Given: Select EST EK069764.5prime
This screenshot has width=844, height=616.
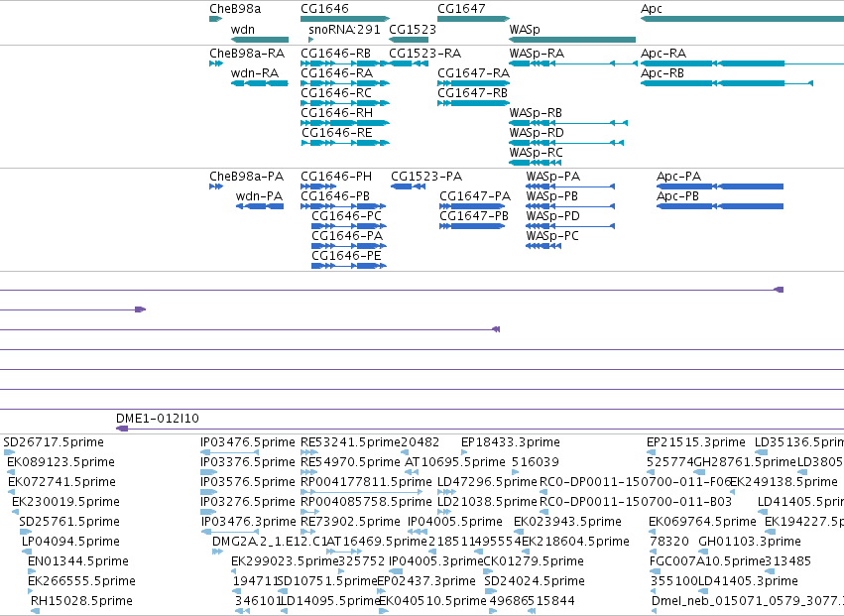Looking at the screenshot, I should tap(653, 532).
